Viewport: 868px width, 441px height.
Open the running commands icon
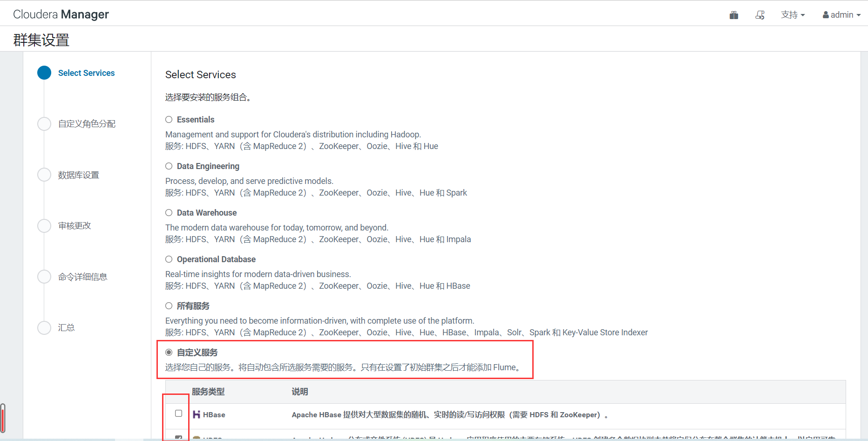point(760,15)
